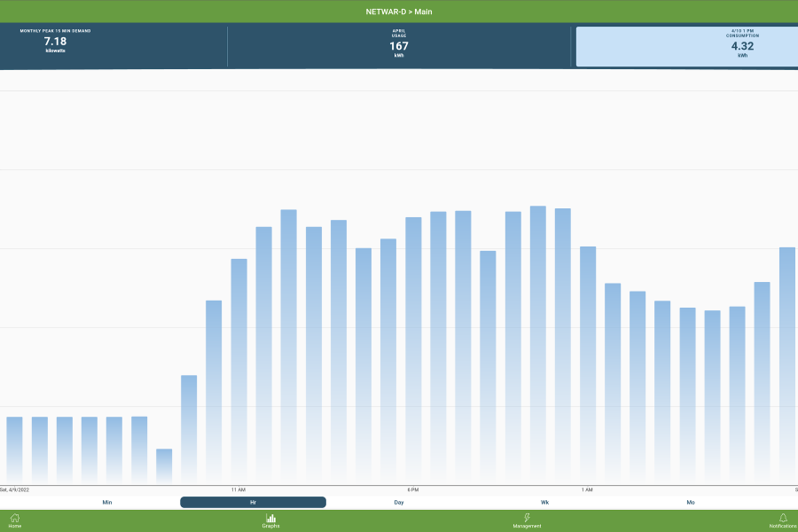Select the 4/10 1 PM Consumption panel

[686, 46]
